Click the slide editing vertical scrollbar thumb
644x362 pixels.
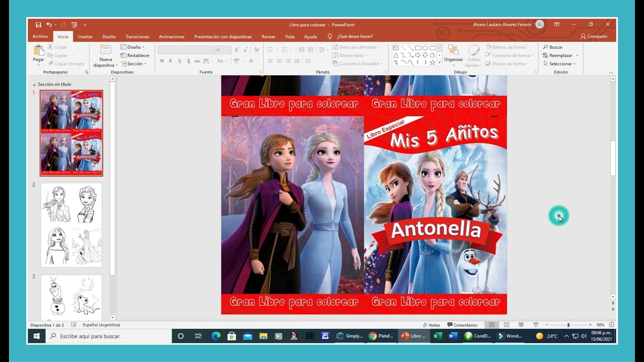click(x=613, y=158)
